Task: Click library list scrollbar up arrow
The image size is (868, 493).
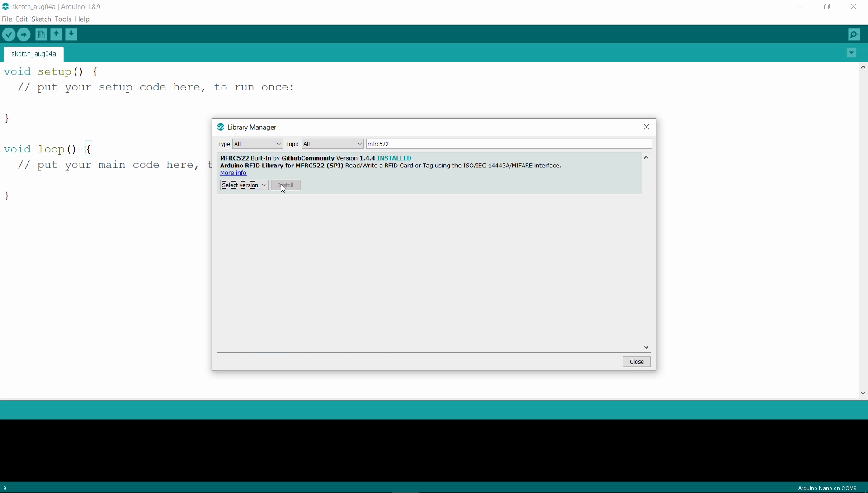Action: [646, 157]
